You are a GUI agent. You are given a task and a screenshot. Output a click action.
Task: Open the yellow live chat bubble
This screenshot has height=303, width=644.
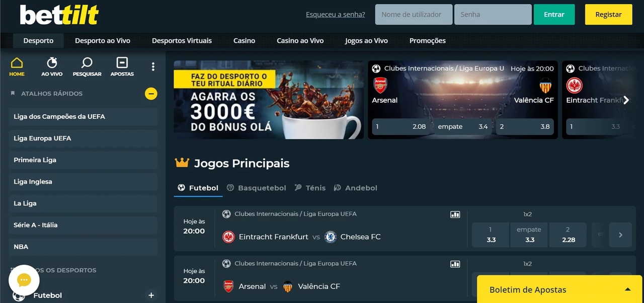(24, 280)
